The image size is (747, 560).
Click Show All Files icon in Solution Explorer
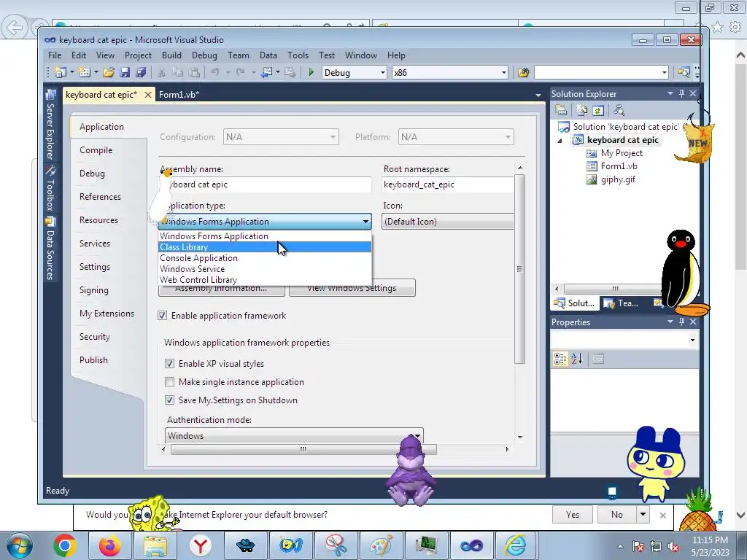[x=581, y=111]
